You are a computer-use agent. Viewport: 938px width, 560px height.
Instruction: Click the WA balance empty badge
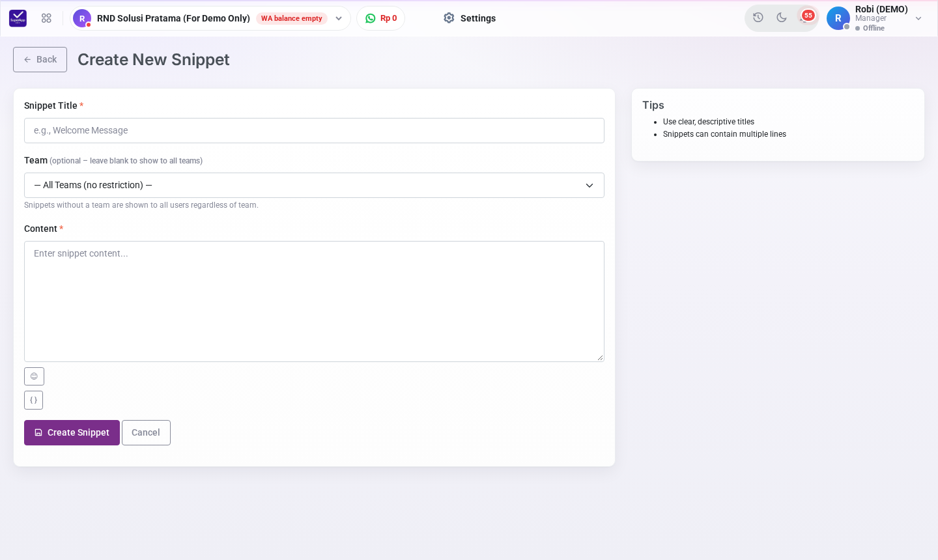(x=292, y=18)
